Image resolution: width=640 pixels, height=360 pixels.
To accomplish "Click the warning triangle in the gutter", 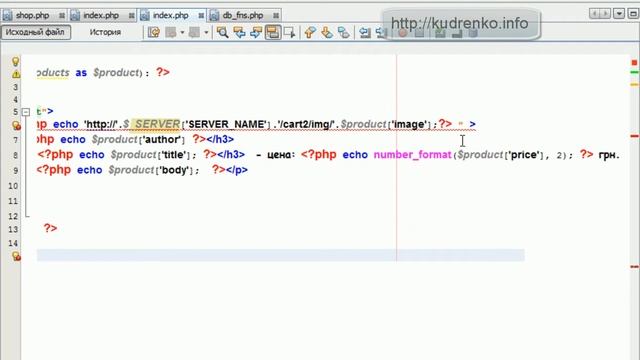I will coord(16,74).
